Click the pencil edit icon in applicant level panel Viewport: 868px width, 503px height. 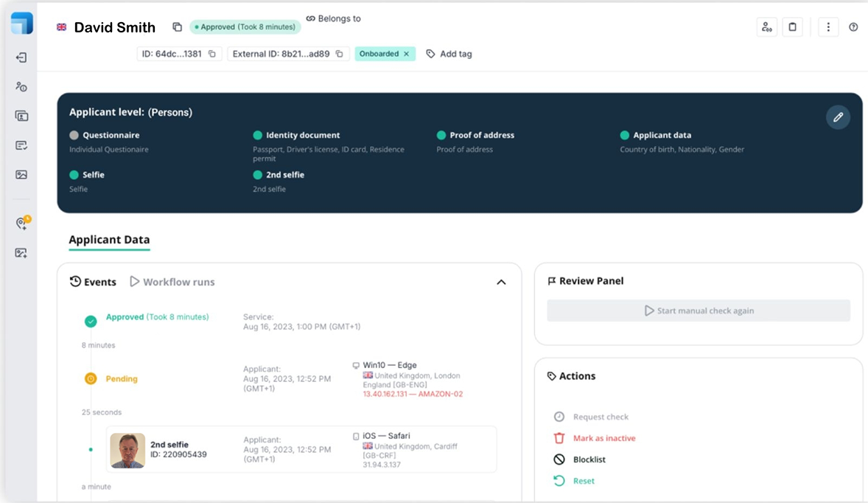838,117
